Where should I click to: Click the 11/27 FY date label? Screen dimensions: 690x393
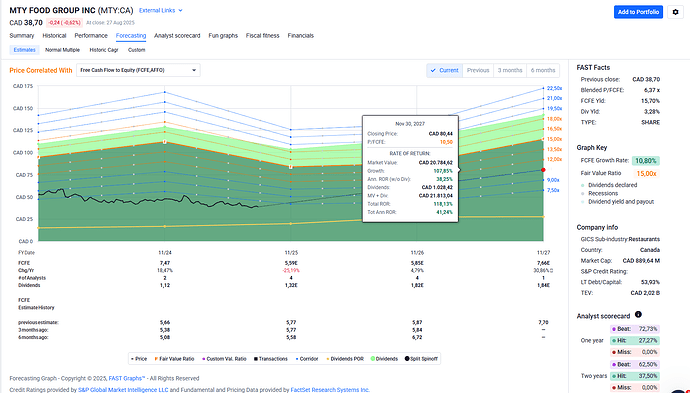click(x=543, y=253)
